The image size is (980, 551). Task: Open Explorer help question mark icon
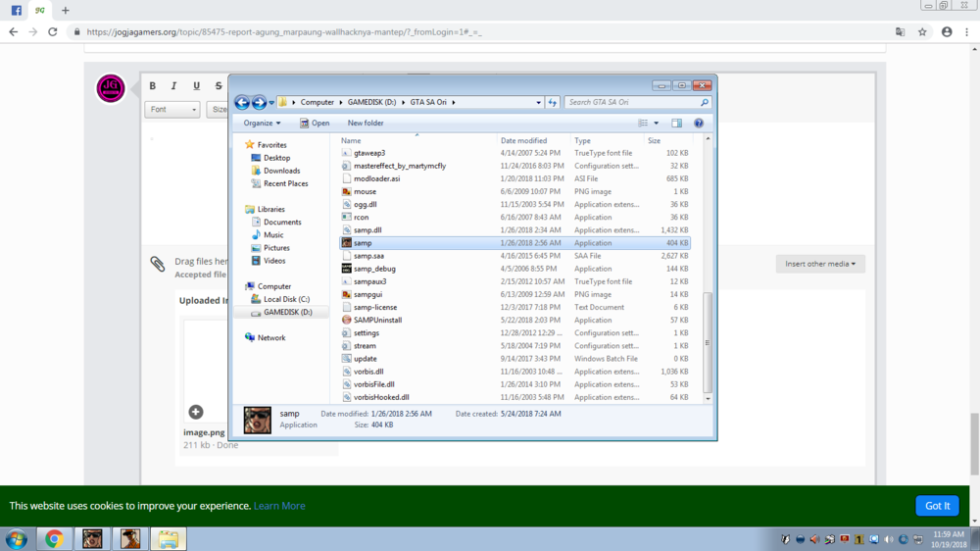699,124
